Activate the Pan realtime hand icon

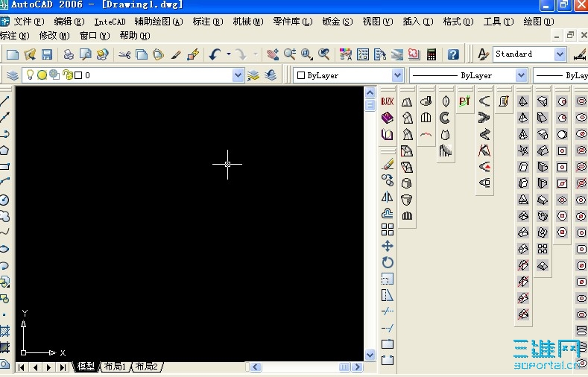tap(273, 54)
